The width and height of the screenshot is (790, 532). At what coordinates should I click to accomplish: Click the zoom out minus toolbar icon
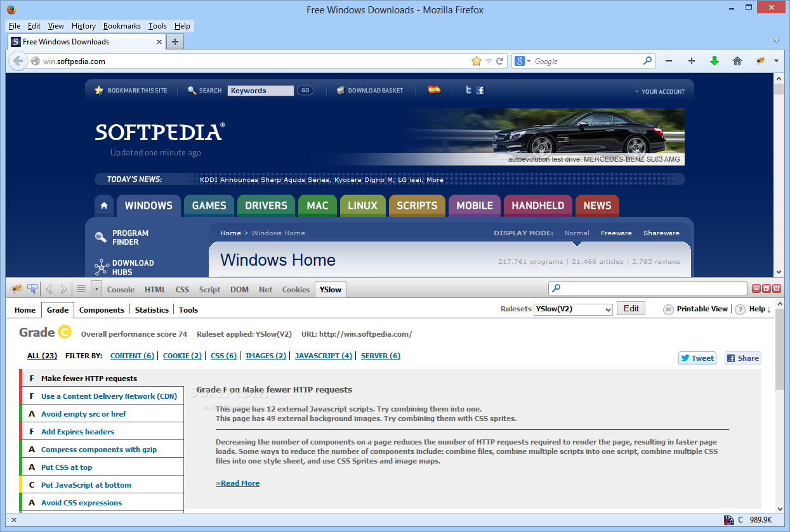click(669, 61)
